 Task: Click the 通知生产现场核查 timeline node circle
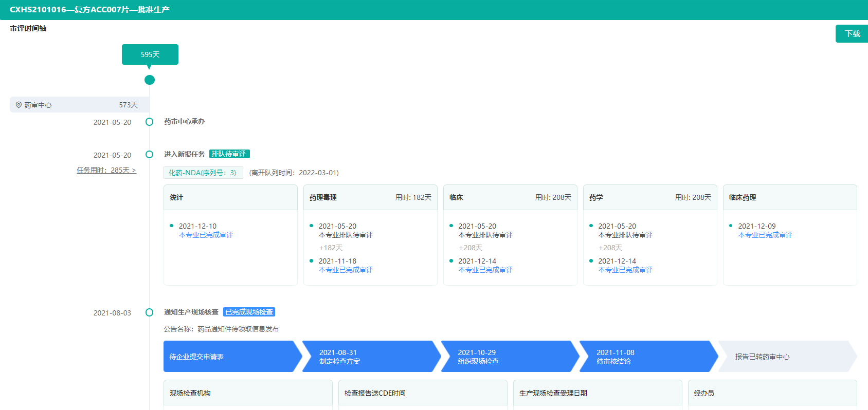pos(149,312)
